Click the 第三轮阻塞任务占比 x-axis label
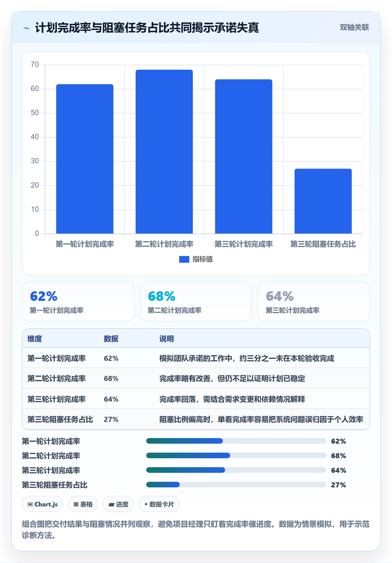The image size is (392, 563). [323, 244]
